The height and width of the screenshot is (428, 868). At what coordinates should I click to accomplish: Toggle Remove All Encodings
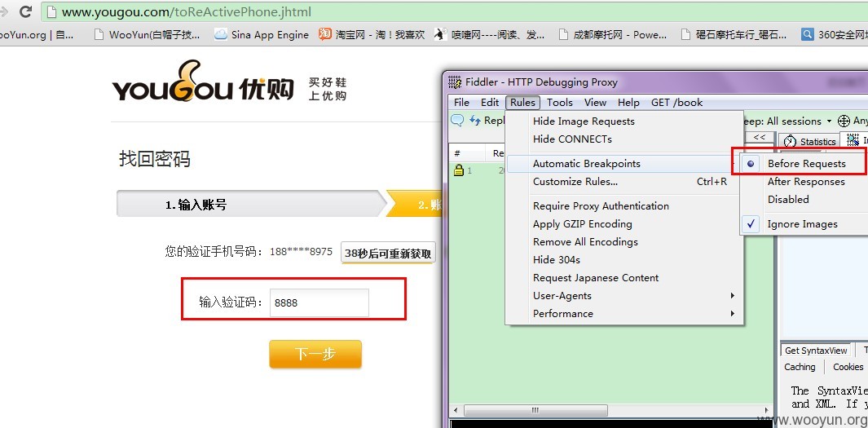[624, 242]
